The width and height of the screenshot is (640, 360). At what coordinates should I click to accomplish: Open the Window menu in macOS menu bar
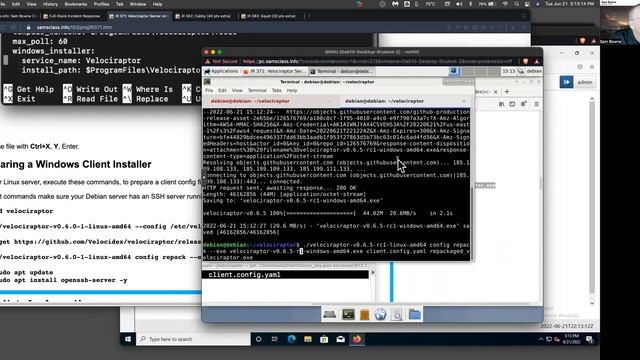138,4
